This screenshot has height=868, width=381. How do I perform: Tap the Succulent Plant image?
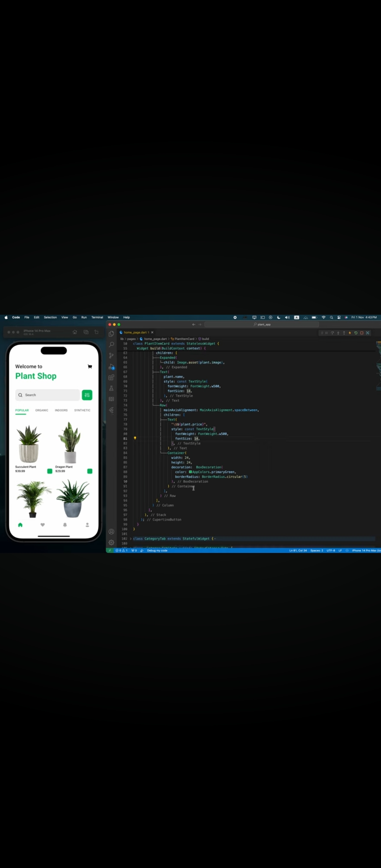pos(29,444)
